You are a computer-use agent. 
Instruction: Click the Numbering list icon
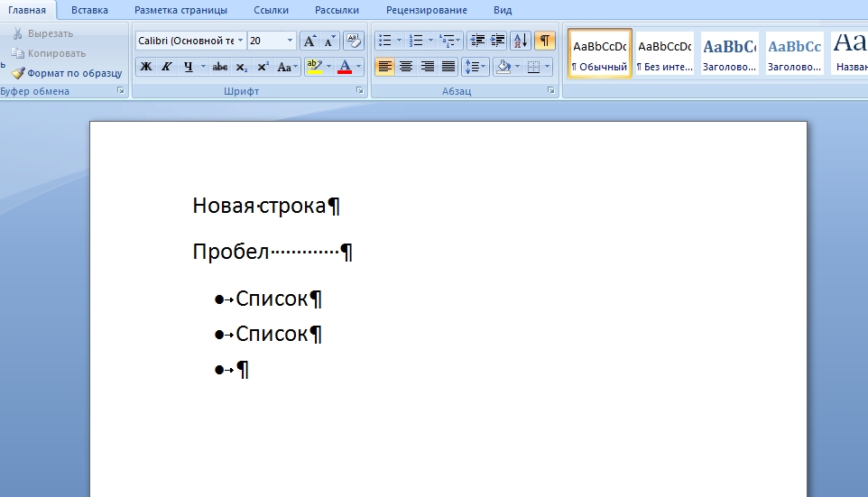point(416,41)
